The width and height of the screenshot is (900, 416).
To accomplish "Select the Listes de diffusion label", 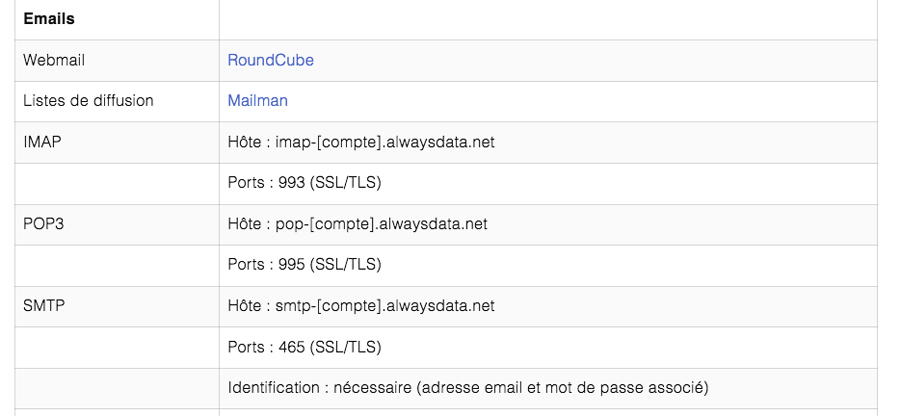I will (x=88, y=100).
